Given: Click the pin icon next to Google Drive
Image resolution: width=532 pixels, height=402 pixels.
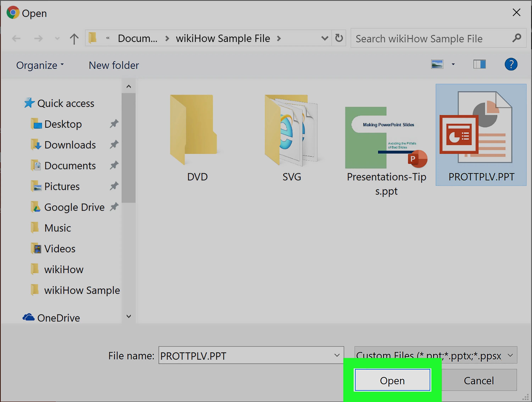Looking at the screenshot, I should (x=114, y=207).
